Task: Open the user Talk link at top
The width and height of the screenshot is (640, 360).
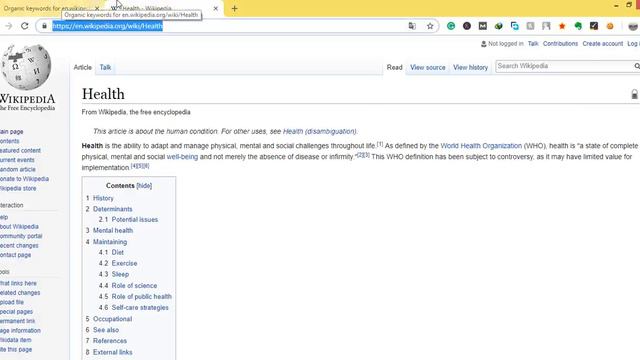Action: tap(533, 44)
